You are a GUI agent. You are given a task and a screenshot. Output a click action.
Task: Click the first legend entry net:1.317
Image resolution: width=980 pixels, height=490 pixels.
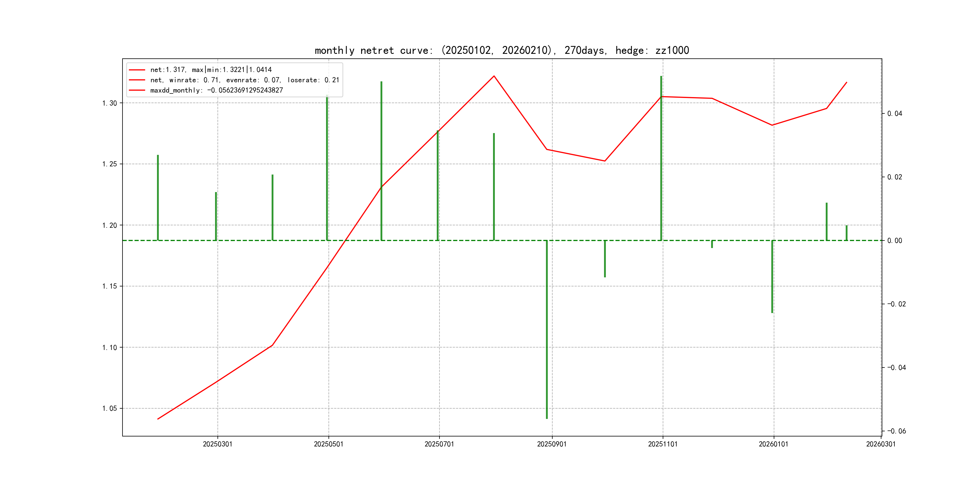[x=211, y=70]
